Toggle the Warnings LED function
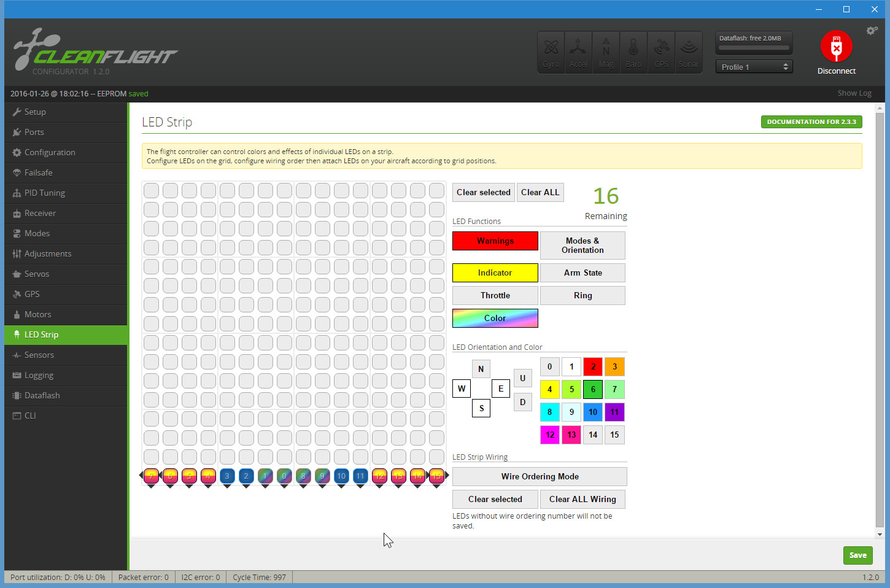 (495, 241)
